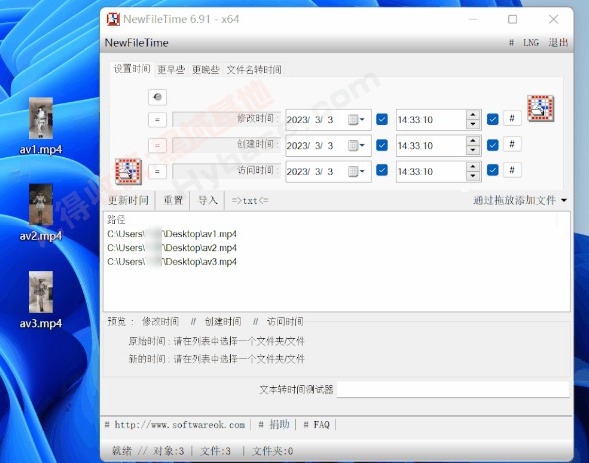589x463 pixels.
Task: Open the calendar dropdown for 修改时间 date
Action: tap(356, 120)
